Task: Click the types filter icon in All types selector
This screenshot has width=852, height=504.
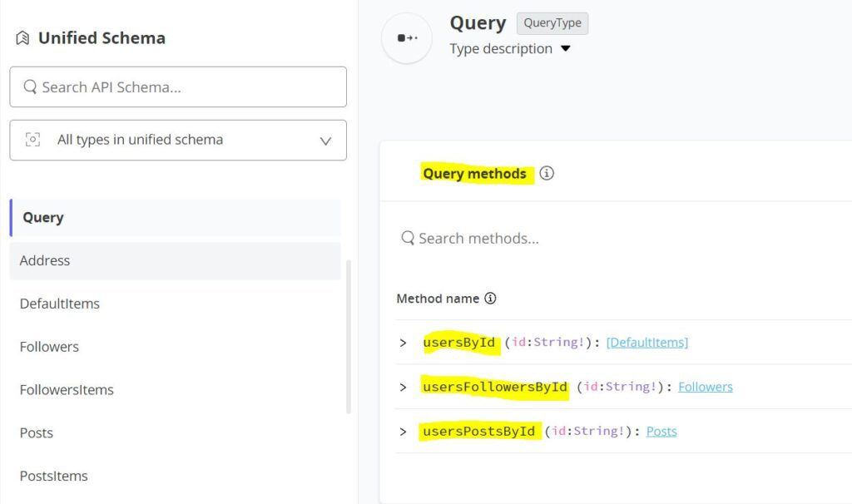Action: tap(33, 140)
